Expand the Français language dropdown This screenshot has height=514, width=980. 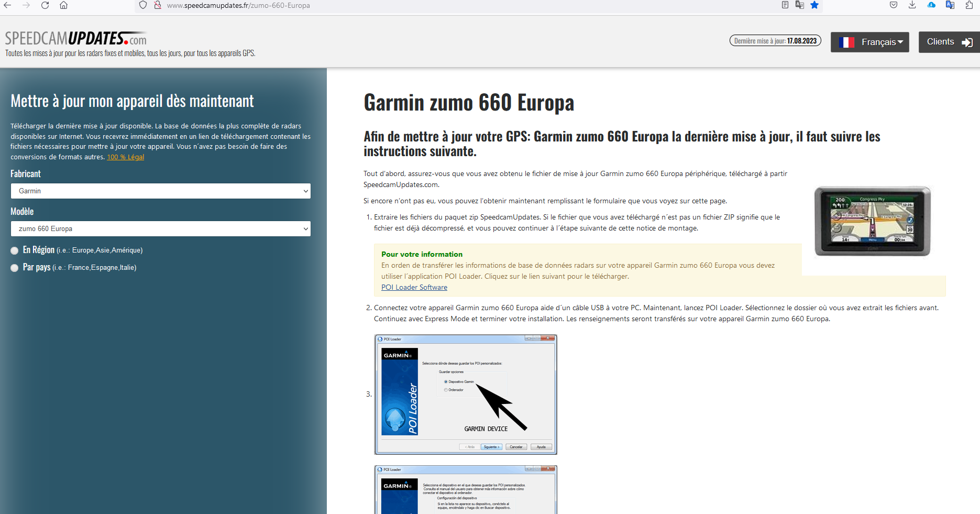[870, 42]
